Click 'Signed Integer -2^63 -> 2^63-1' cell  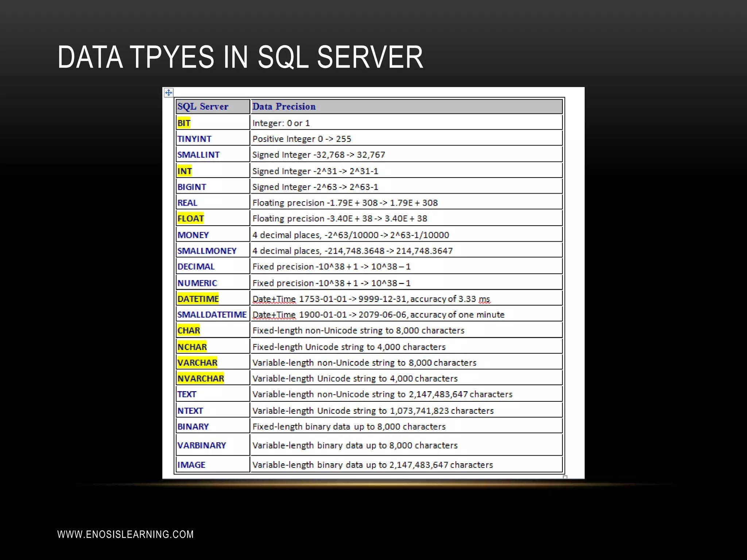(x=407, y=187)
